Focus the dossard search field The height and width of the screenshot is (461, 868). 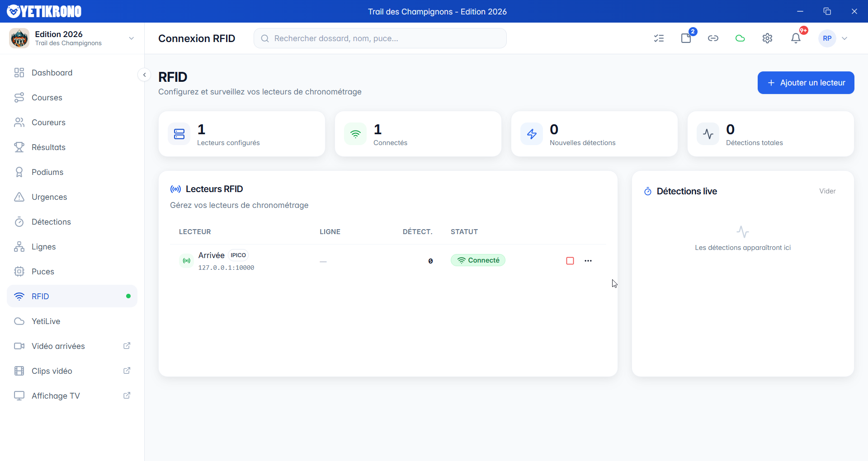click(x=380, y=38)
